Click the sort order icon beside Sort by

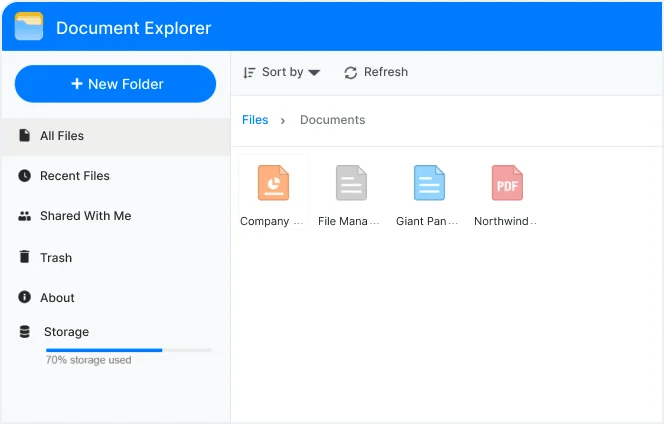249,73
